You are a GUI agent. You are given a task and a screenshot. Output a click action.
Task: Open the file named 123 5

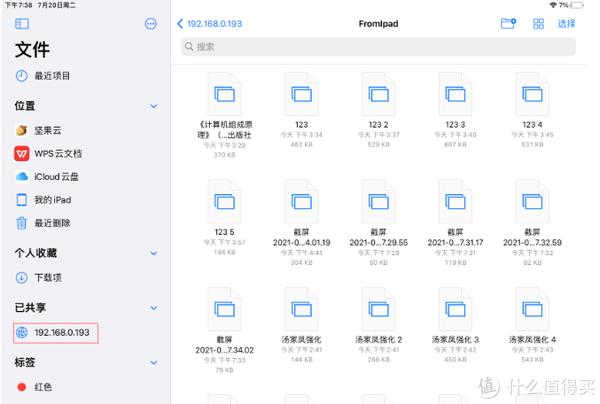pyautogui.click(x=225, y=218)
